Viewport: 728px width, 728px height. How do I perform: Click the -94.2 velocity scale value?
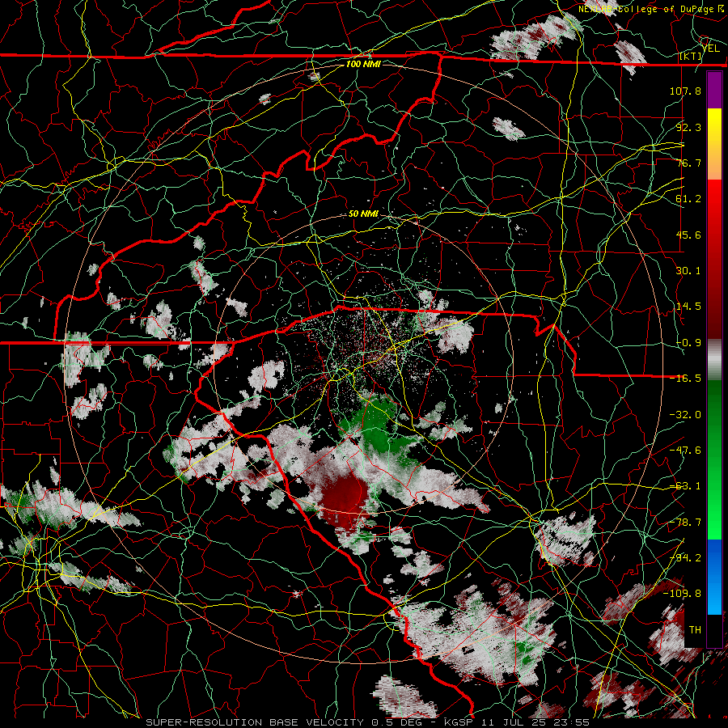[685, 558]
